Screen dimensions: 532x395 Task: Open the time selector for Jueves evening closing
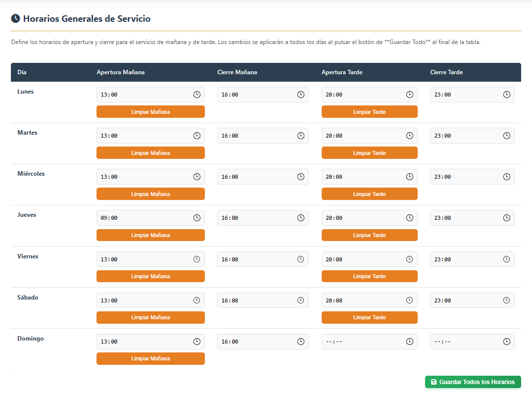[x=506, y=218]
